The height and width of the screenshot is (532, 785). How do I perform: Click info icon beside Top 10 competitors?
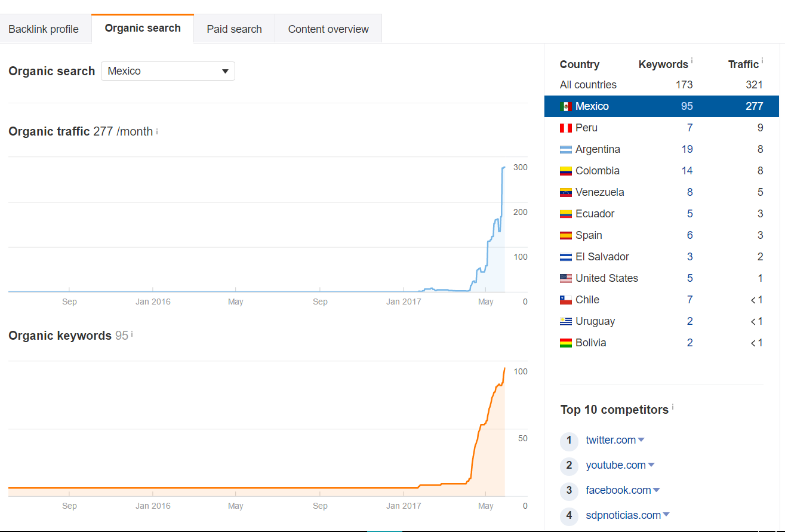click(x=673, y=407)
